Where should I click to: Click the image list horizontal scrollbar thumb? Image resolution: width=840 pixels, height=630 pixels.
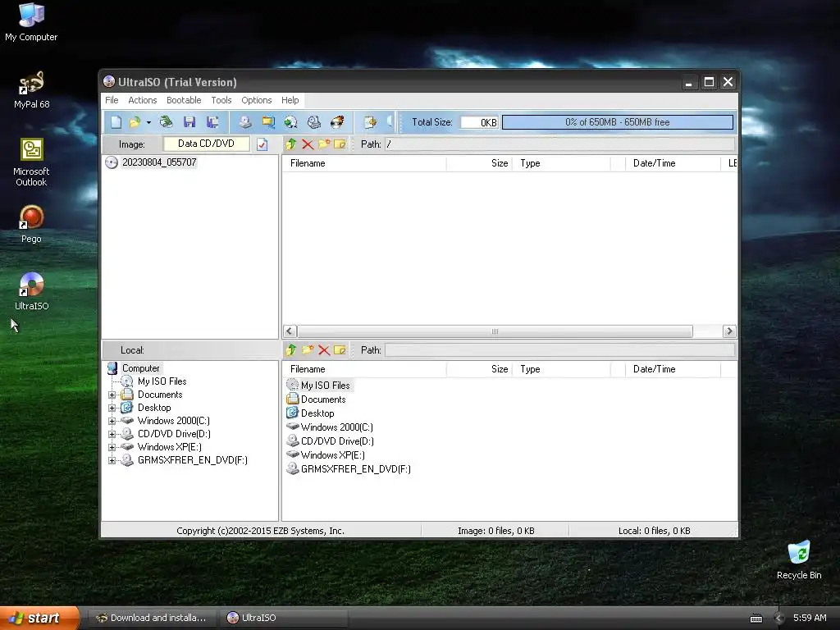tap(495, 331)
